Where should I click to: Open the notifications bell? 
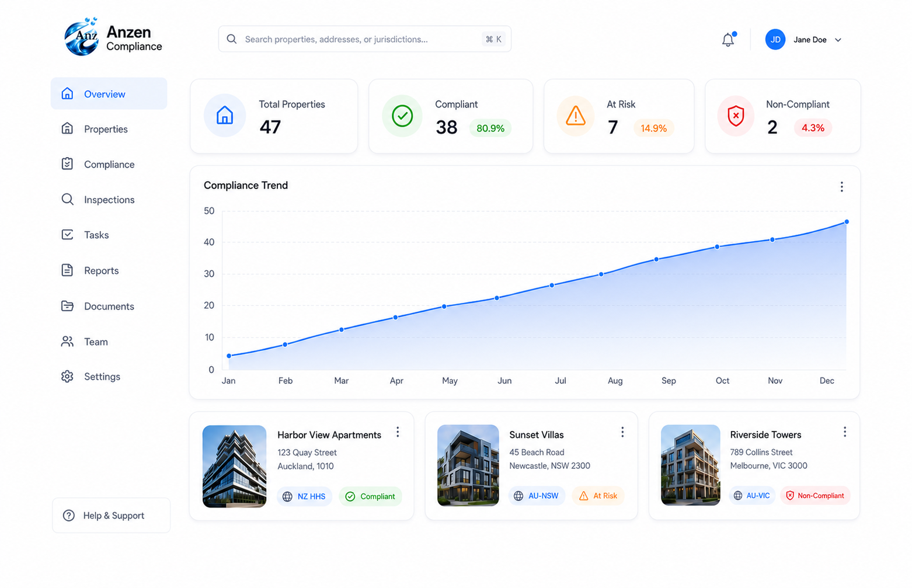[728, 40]
